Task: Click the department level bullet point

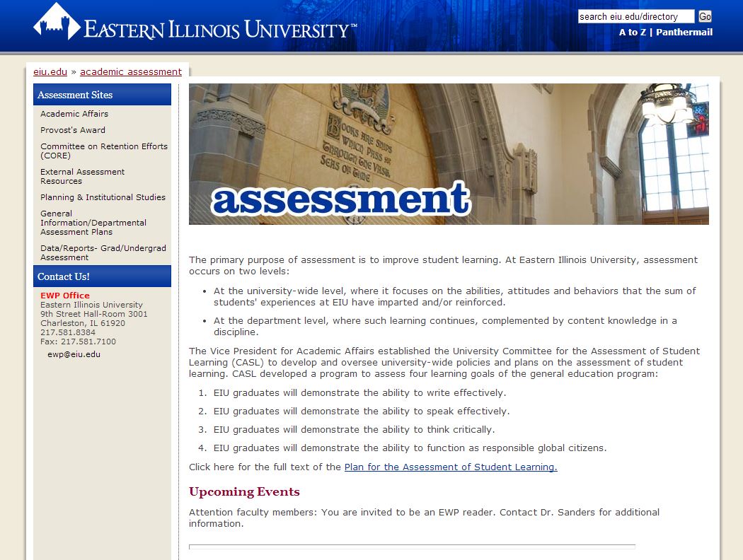Action: click(x=445, y=326)
